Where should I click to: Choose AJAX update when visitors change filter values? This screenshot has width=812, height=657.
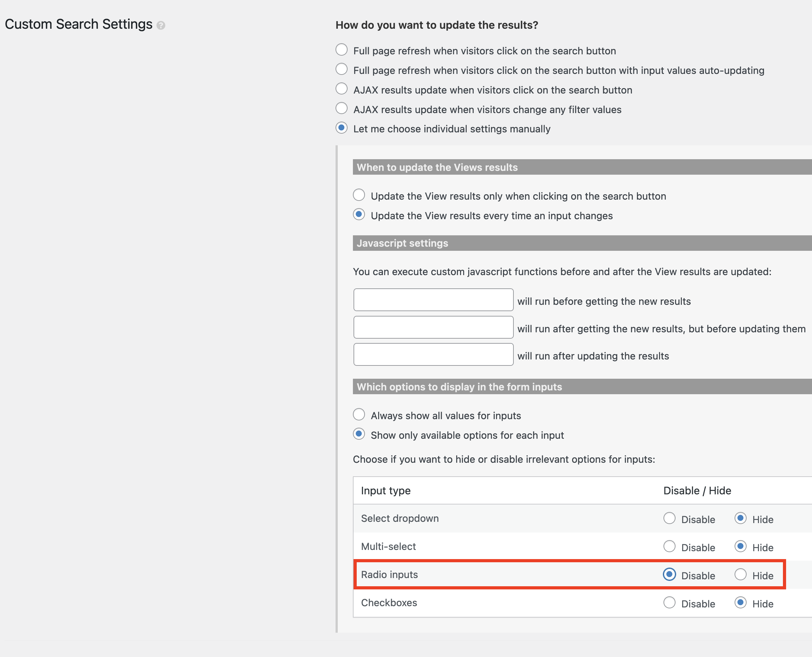(342, 108)
